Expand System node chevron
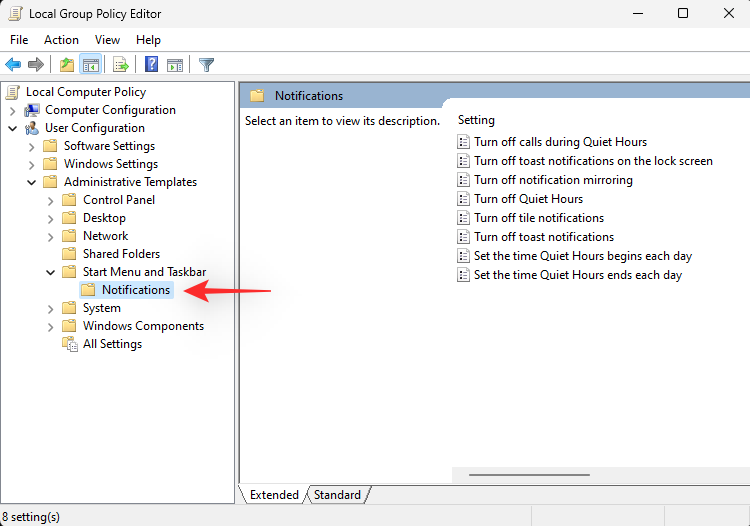750x526 pixels. click(x=50, y=309)
